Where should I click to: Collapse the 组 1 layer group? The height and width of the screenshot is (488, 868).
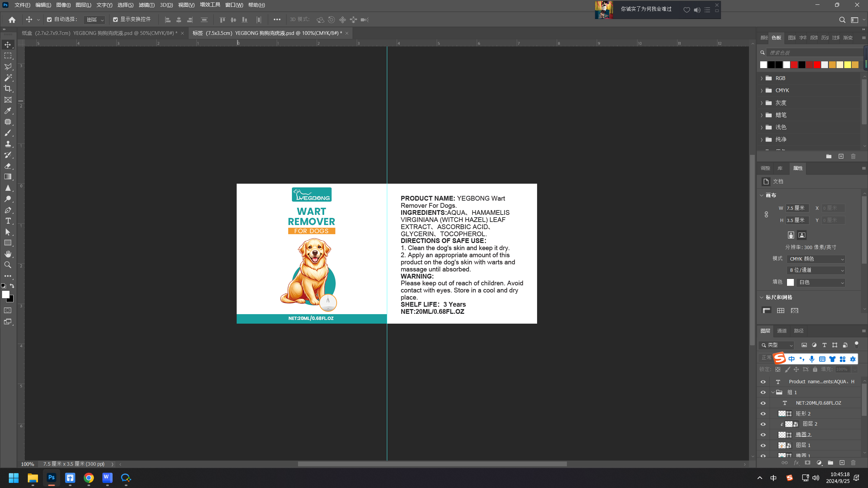[773, 392]
